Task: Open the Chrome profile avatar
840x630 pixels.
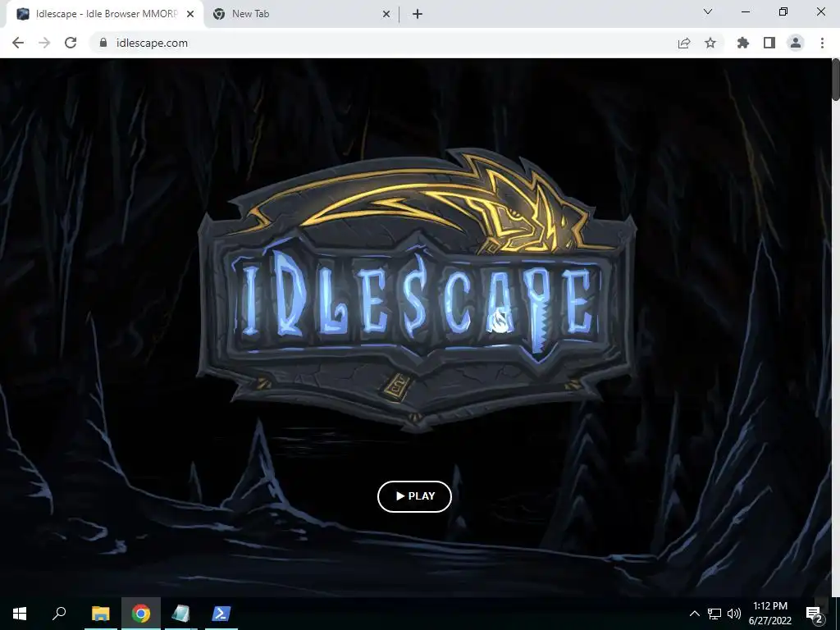Action: tap(796, 43)
